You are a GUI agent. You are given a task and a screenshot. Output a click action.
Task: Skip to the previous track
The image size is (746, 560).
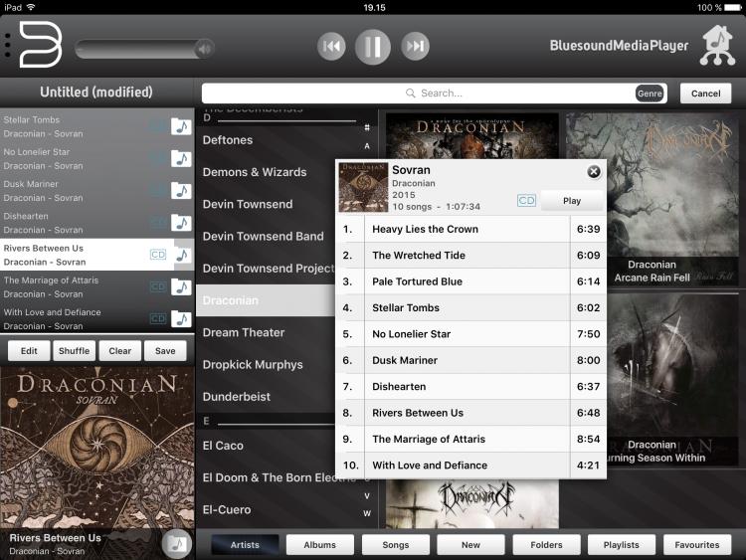pyautogui.click(x=331, y=46)
